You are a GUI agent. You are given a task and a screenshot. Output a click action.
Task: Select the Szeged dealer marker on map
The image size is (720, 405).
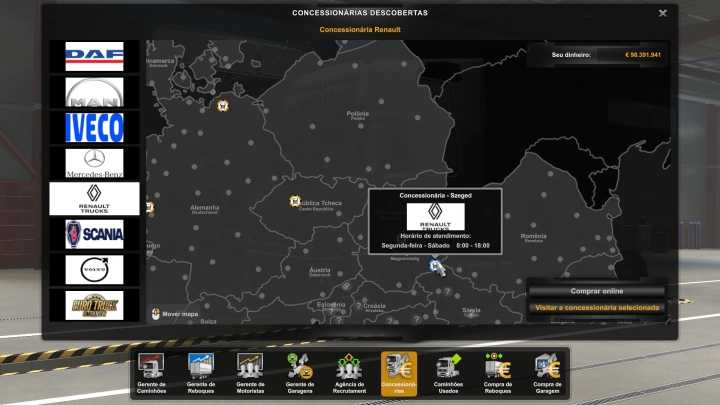[x=435, y=265]
